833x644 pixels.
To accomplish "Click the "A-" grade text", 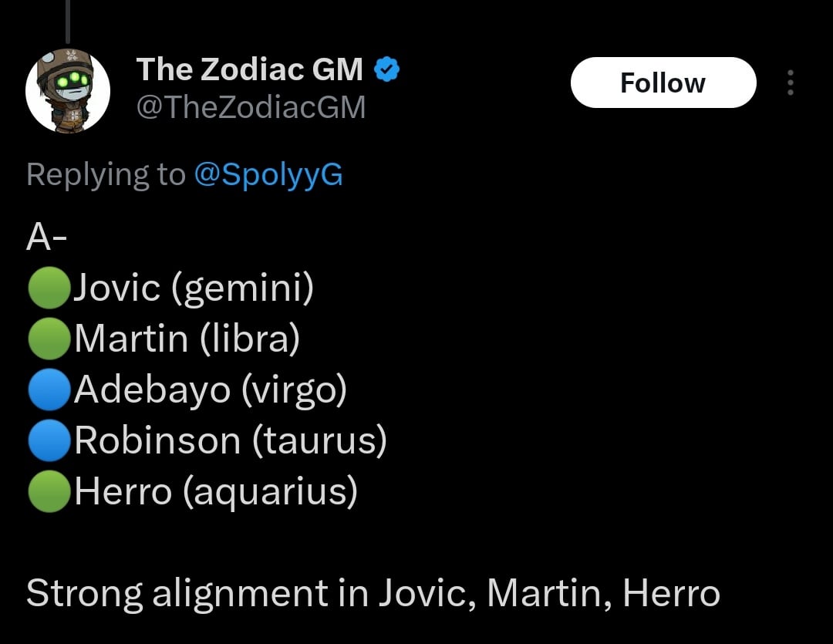I will [x=46, y=238].
